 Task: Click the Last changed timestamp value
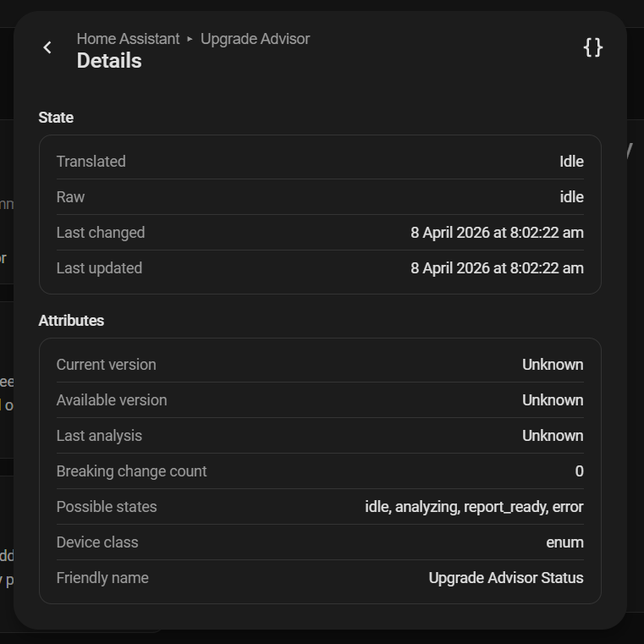point(497,233)
